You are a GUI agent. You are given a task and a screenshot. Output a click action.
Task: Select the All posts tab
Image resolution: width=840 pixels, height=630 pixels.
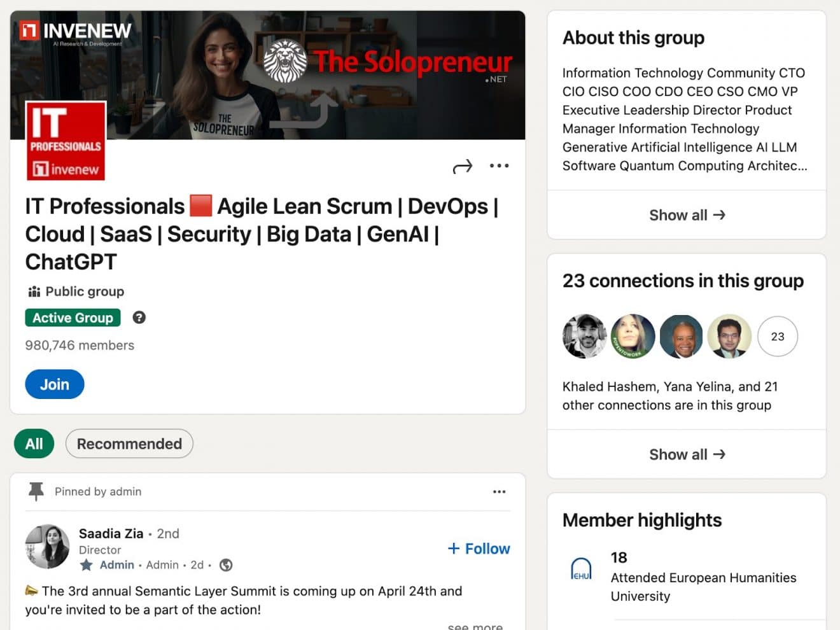pos(34,444)
